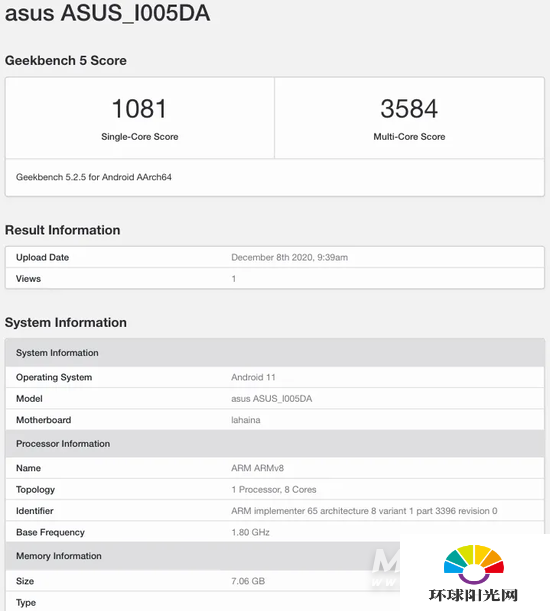
Task: Select the motherboard value lahaina
Action: 246,420
